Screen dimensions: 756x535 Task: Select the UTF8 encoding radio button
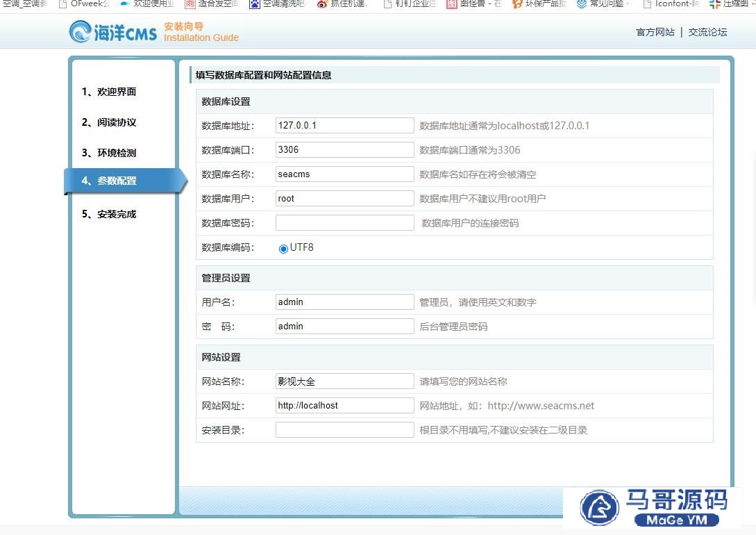tap(283, 249)
